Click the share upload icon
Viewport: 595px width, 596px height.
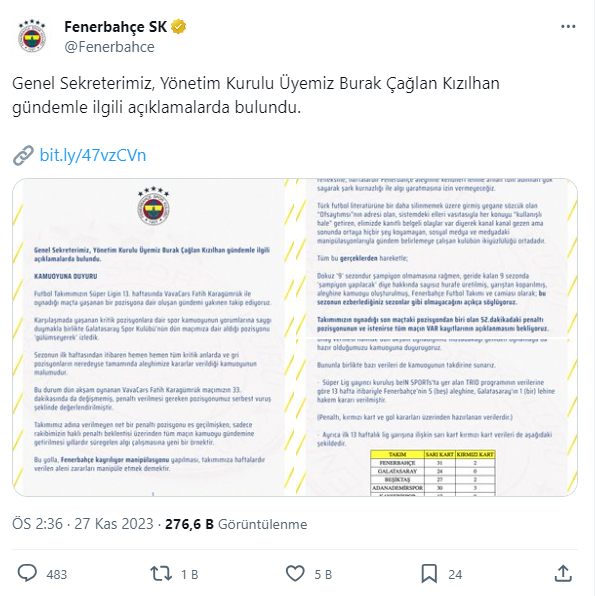click(563, 573)
